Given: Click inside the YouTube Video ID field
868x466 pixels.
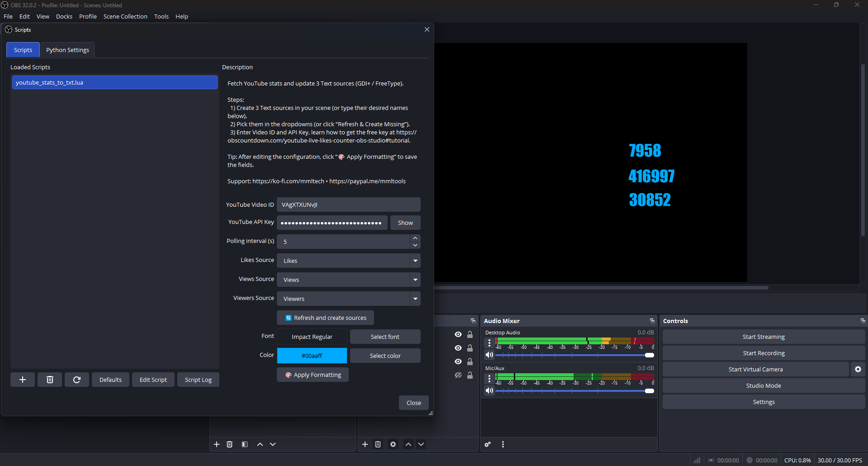Looking at the screenshot, I should coord(348,204).
